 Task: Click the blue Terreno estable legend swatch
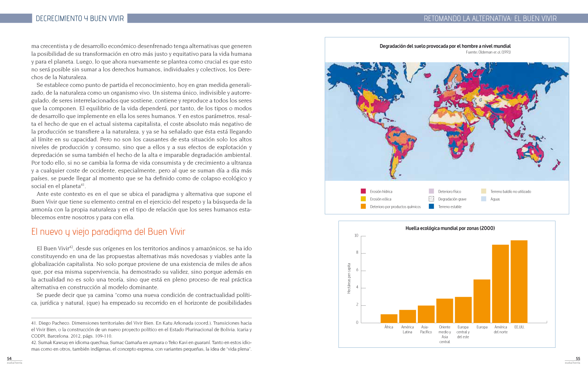(431, 206)
